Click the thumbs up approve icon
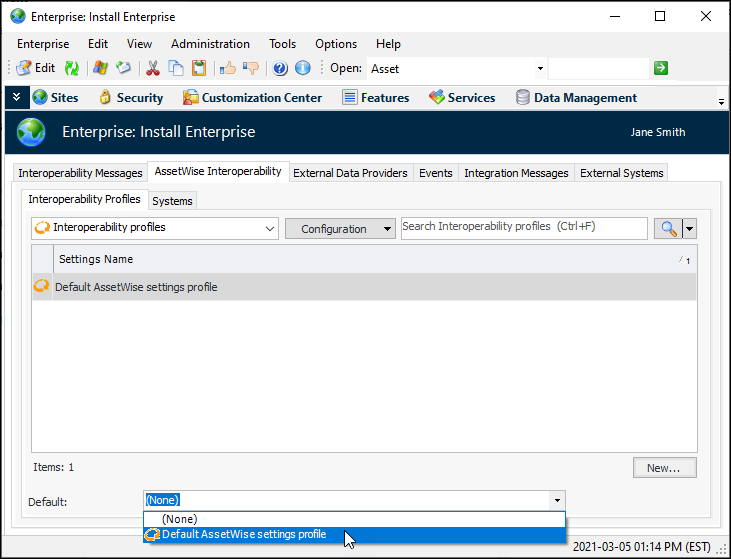731x559 pixels. (x=228, y=69)
